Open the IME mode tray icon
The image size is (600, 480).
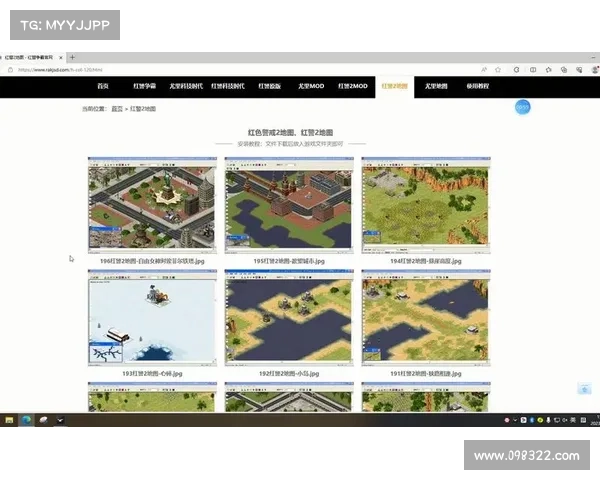coord(584,420)
